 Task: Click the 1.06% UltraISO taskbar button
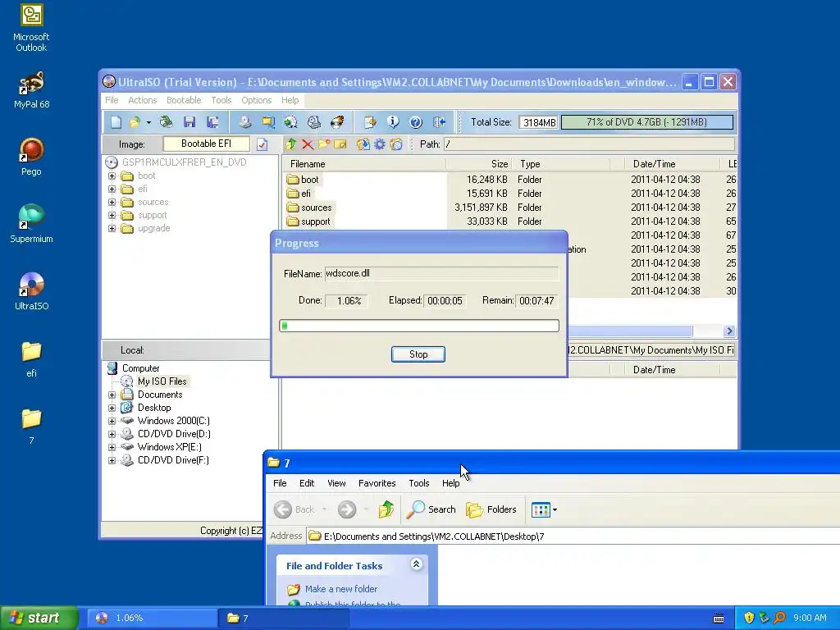(151, 618)
